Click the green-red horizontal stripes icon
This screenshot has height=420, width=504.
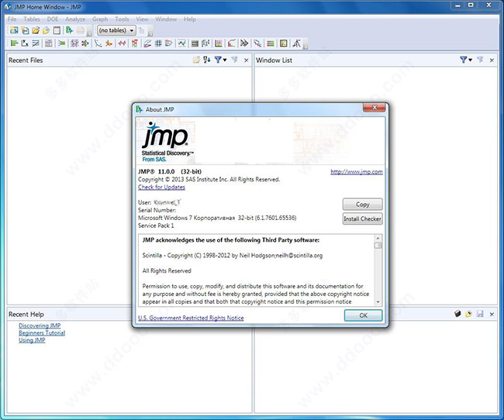[271, 43]
